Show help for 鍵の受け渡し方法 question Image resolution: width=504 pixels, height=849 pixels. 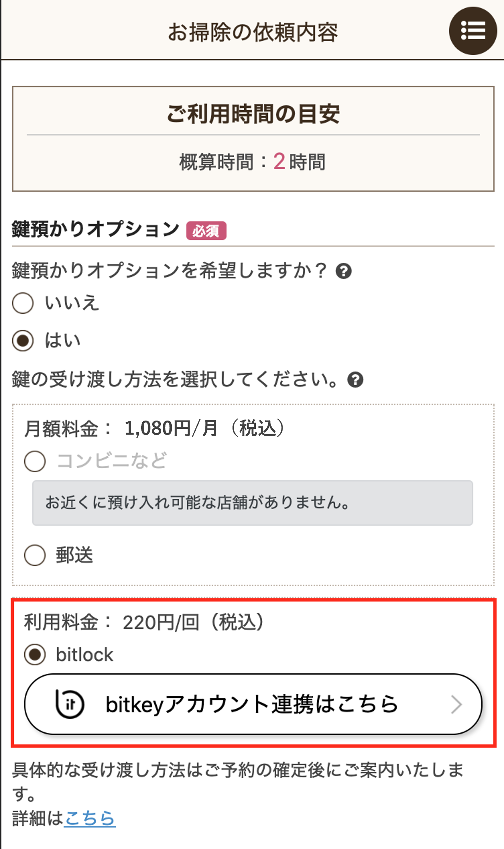[355, 380]
